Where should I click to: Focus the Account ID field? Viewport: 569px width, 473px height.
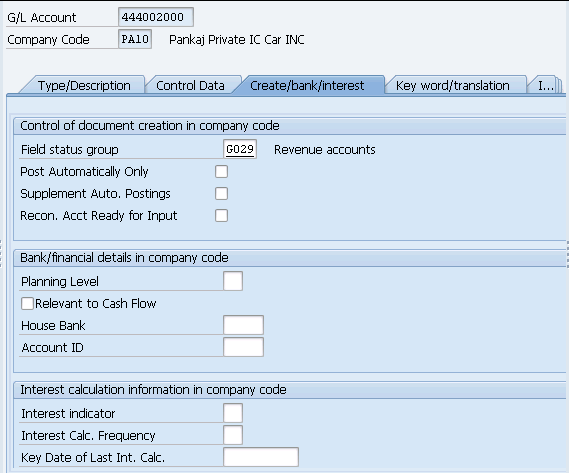coord(243,347)
